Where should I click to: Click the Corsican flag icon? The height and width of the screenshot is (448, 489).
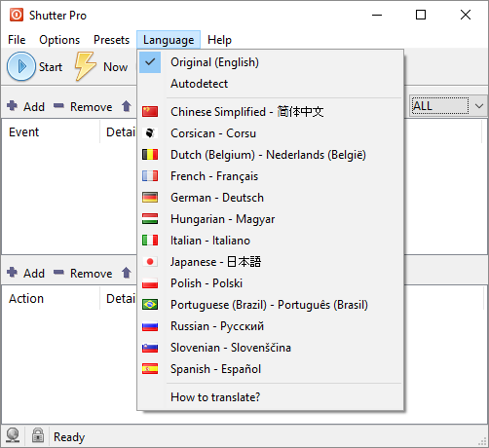point(150,133)
